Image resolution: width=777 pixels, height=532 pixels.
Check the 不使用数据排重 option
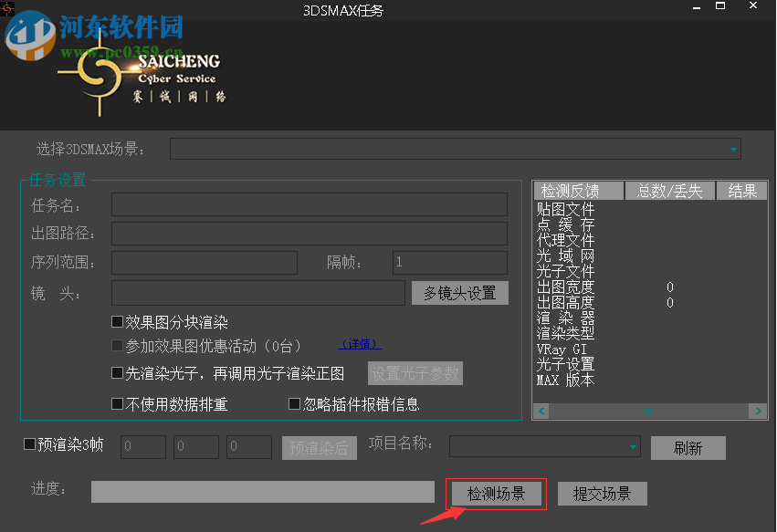(117, 403)
